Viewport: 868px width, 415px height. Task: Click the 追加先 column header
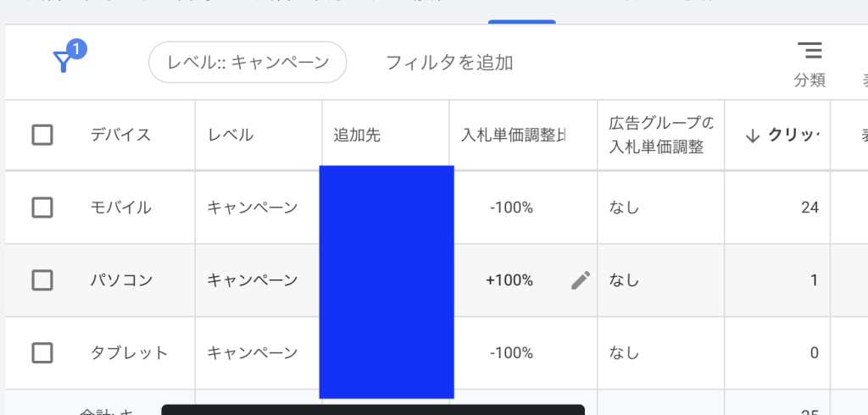click(x=357, y=135)
